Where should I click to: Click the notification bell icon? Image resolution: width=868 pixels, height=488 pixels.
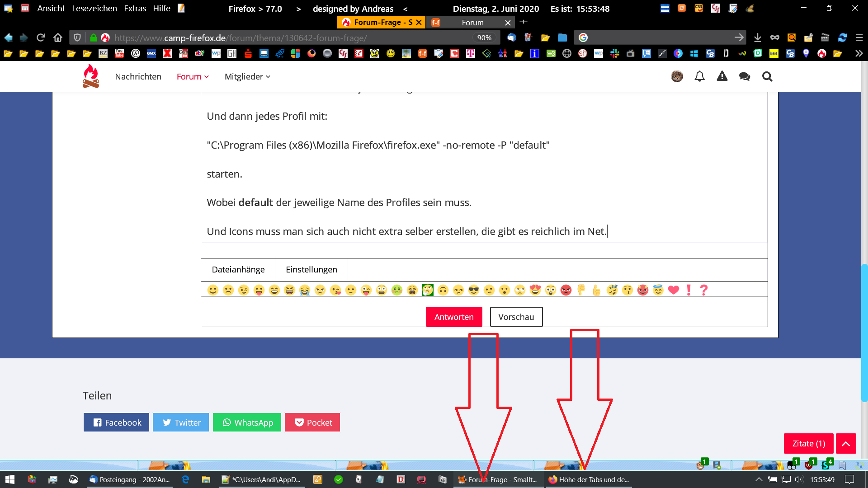point(699,76)
